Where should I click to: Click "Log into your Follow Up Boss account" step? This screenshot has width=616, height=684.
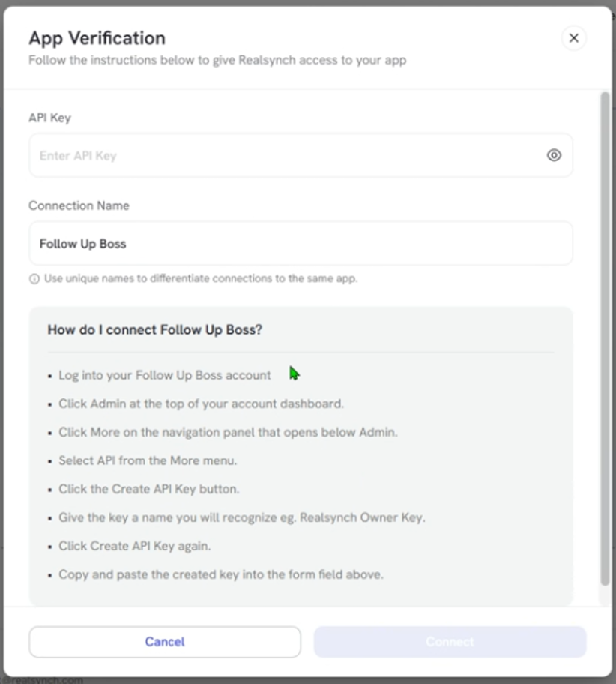pyautogui.click(x=165, y=375)
